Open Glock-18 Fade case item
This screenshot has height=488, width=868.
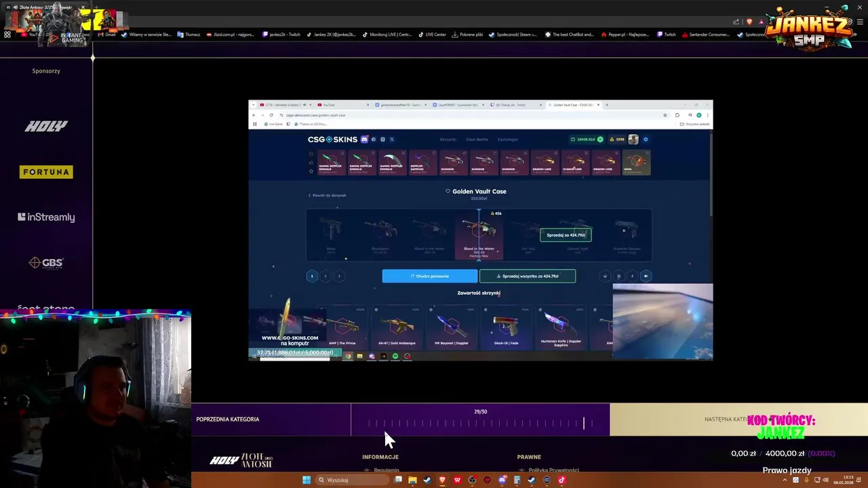[506, 327]
